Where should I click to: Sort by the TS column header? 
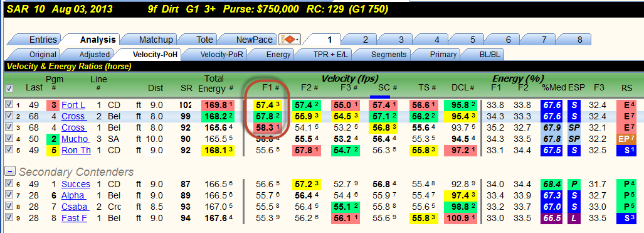[x=427, y=88]
